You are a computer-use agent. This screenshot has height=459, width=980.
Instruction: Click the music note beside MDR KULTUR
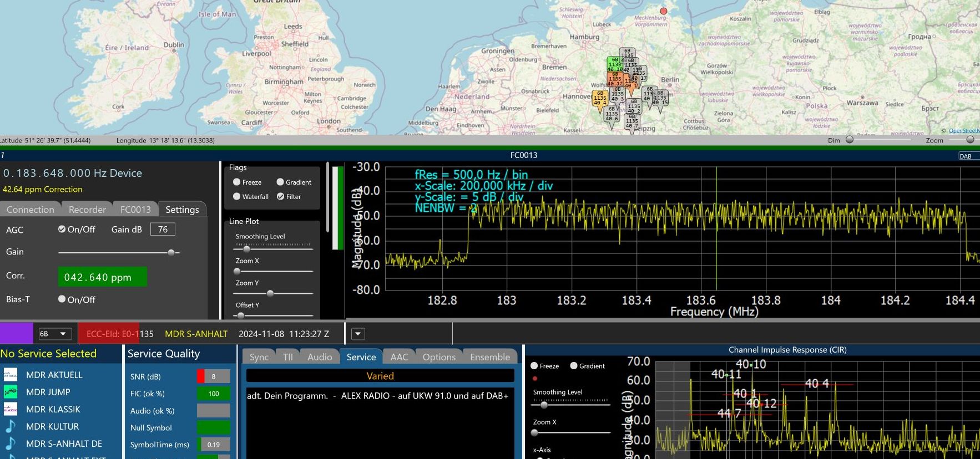click(x=11, y=426)
